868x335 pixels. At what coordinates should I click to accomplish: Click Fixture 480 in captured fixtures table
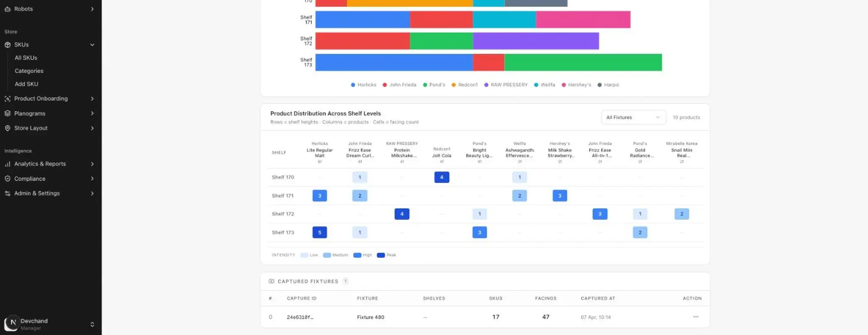[x=370, y=317]
